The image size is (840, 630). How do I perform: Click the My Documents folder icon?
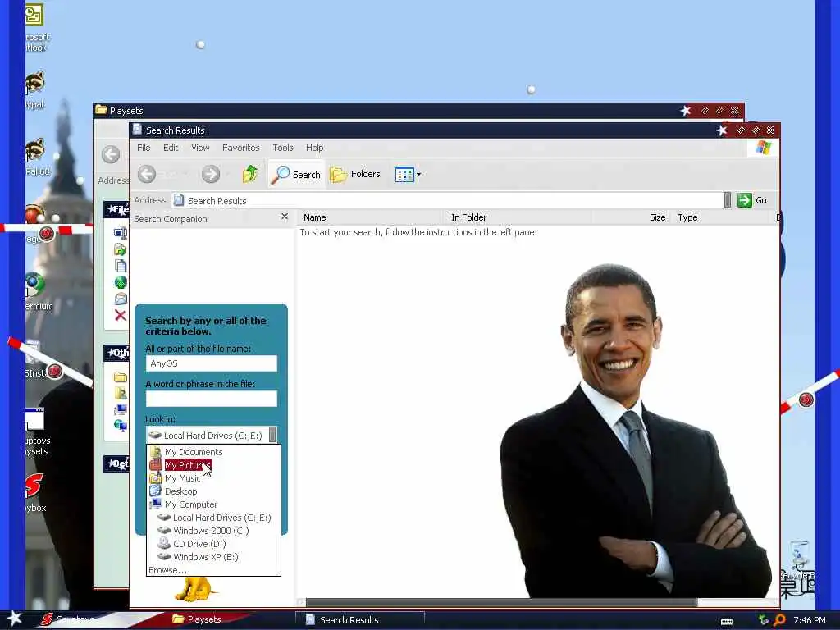click(155, 452)
